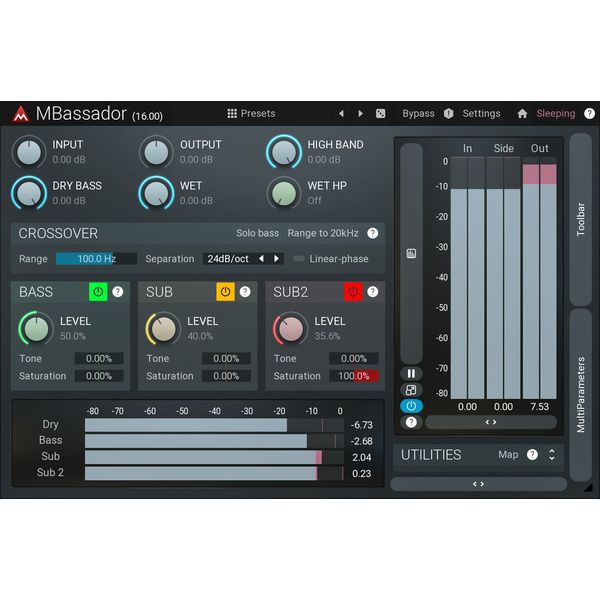600x600 pixels.
Task: Click the SUB Tone value field
Action: [226, 359]
